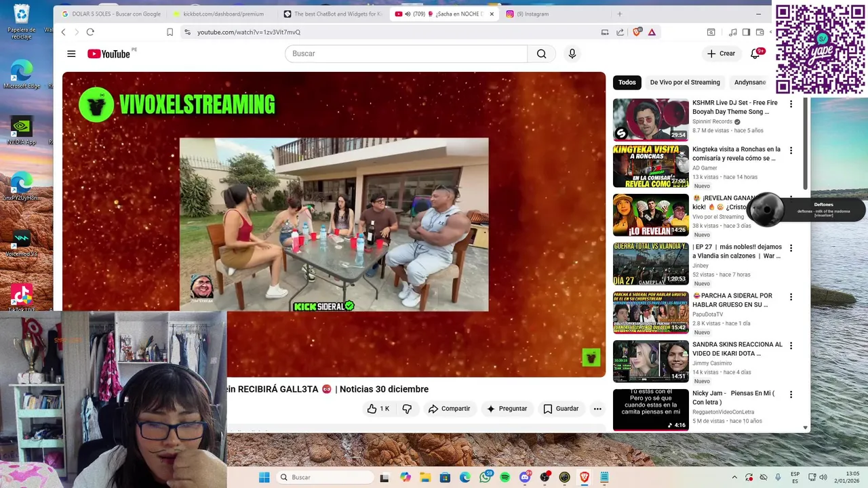
Task: Open WhatsApp from the taskbar
Action: 485,477
